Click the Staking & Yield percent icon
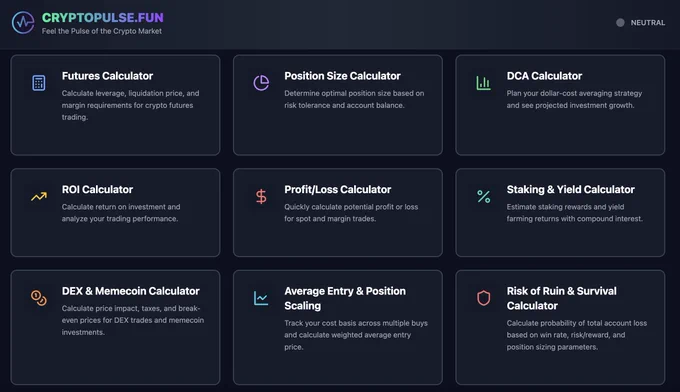680x392 pixels. 484,196
